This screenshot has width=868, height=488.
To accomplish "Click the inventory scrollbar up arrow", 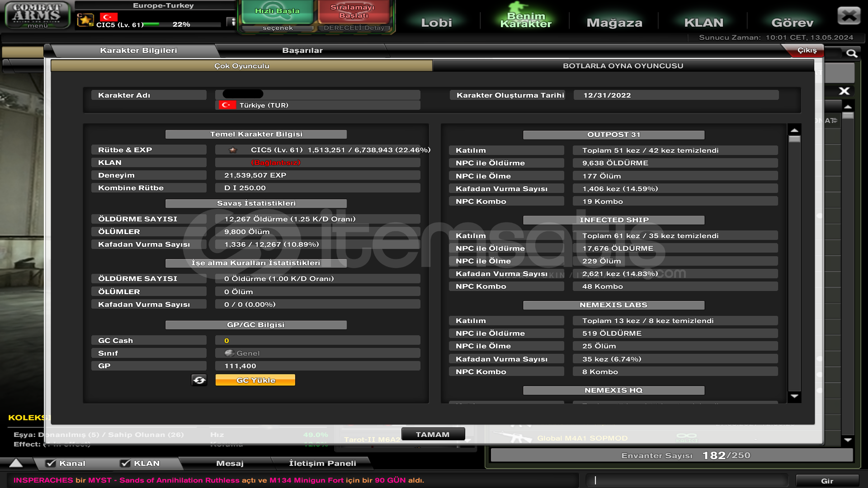I will click(848, 107).
